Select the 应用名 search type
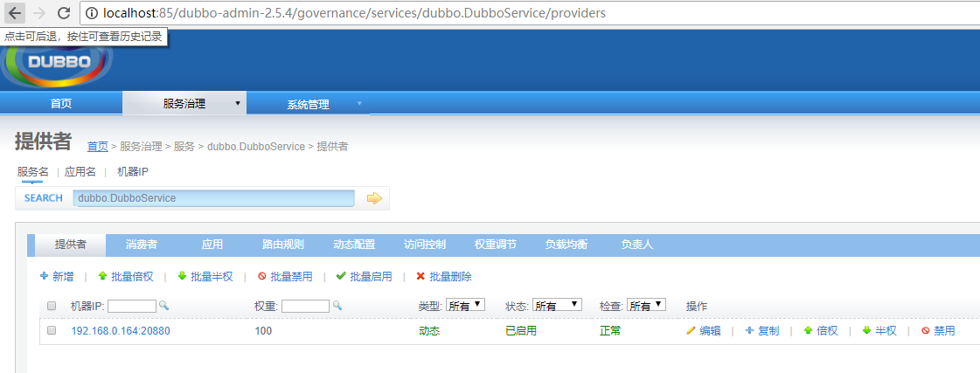 coord(80,172)
